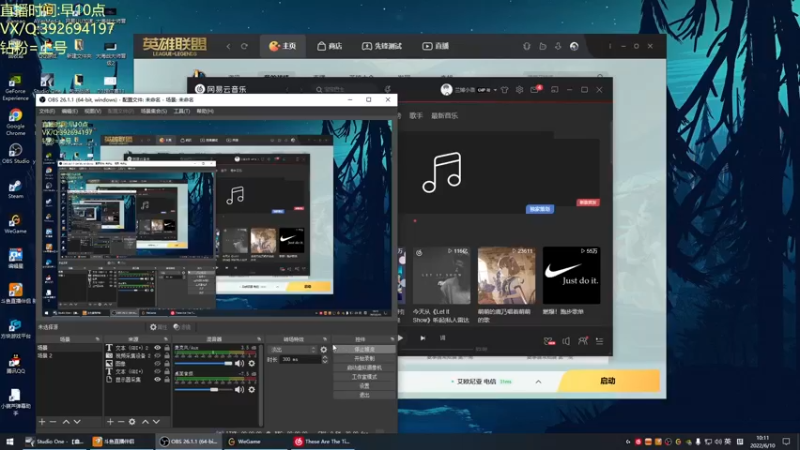
Task: Expand server region selector chevron in WeGame
Action: point(538,382)
